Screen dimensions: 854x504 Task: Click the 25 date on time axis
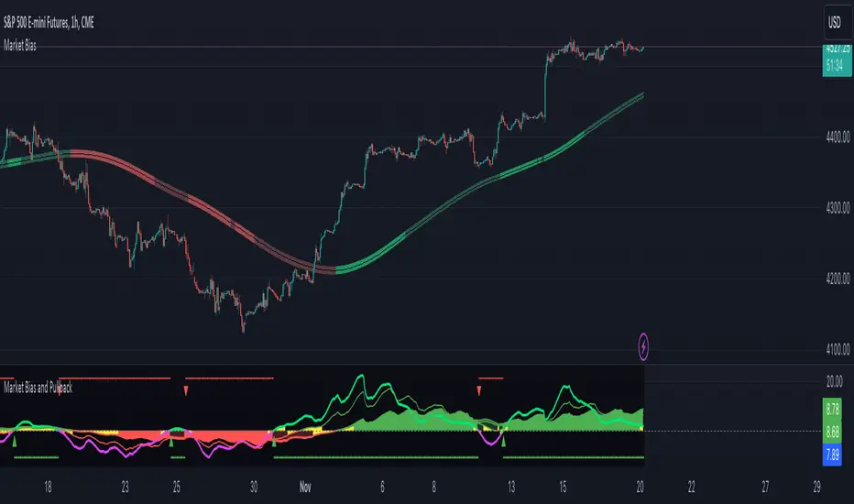click(x=177, y=488)
